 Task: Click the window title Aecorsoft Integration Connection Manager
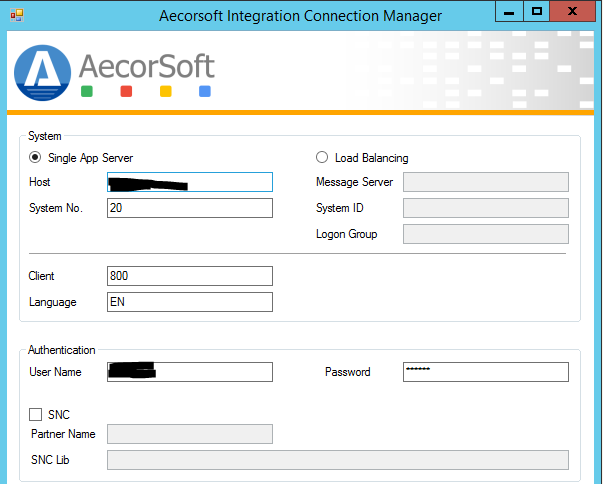pos(300,16)
